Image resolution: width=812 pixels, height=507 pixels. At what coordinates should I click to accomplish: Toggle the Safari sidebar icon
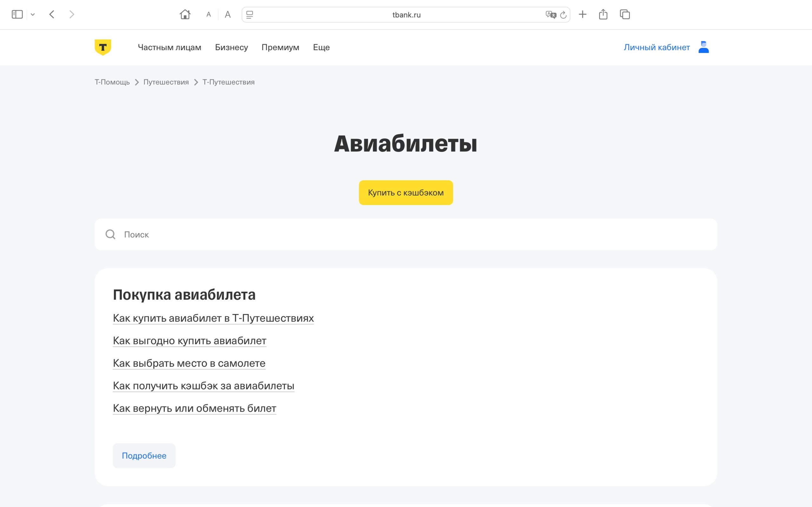tap(17, 15)
